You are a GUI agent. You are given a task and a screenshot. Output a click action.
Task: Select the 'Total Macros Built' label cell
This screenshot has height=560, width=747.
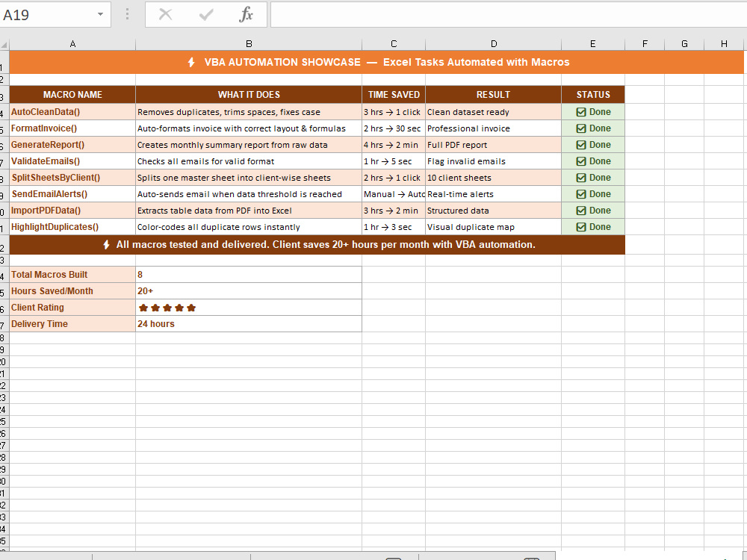(x=72, y=275)
